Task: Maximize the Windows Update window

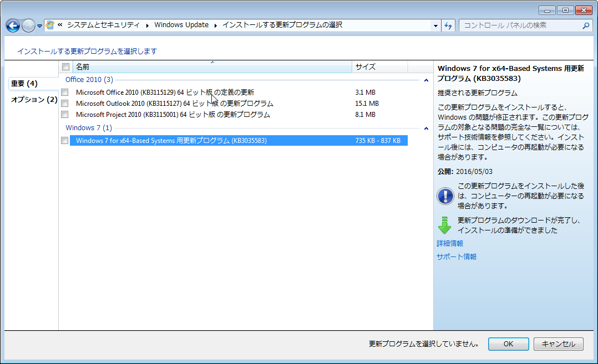Action: tap(565, 11)
